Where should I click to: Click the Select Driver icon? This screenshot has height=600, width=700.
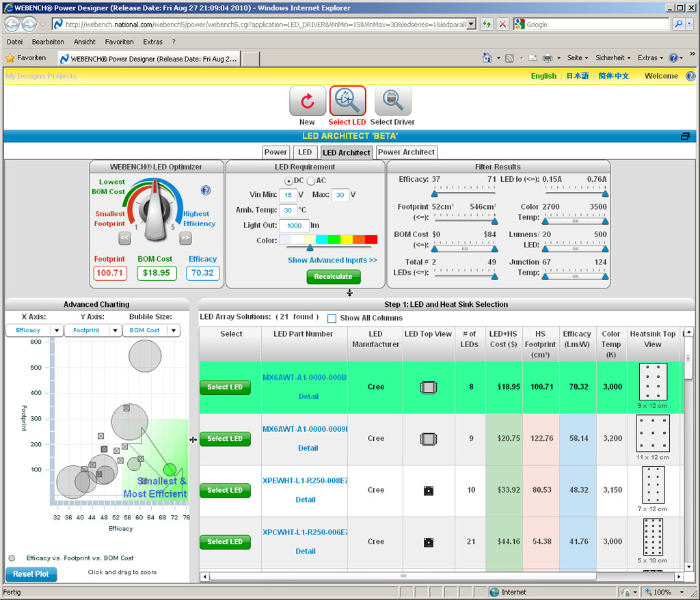[392, 101]
